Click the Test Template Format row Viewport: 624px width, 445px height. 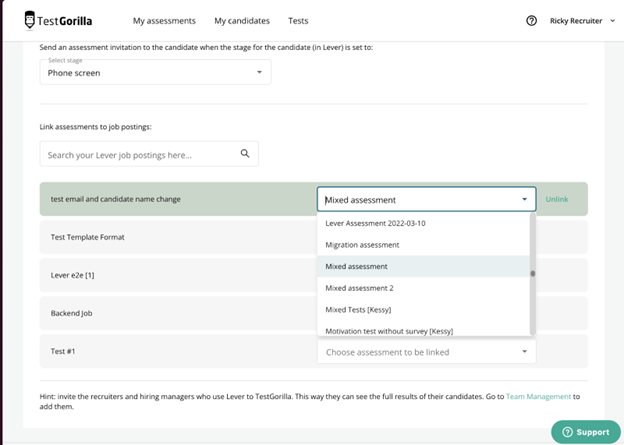pyautogui.click(x=314, y=237)
